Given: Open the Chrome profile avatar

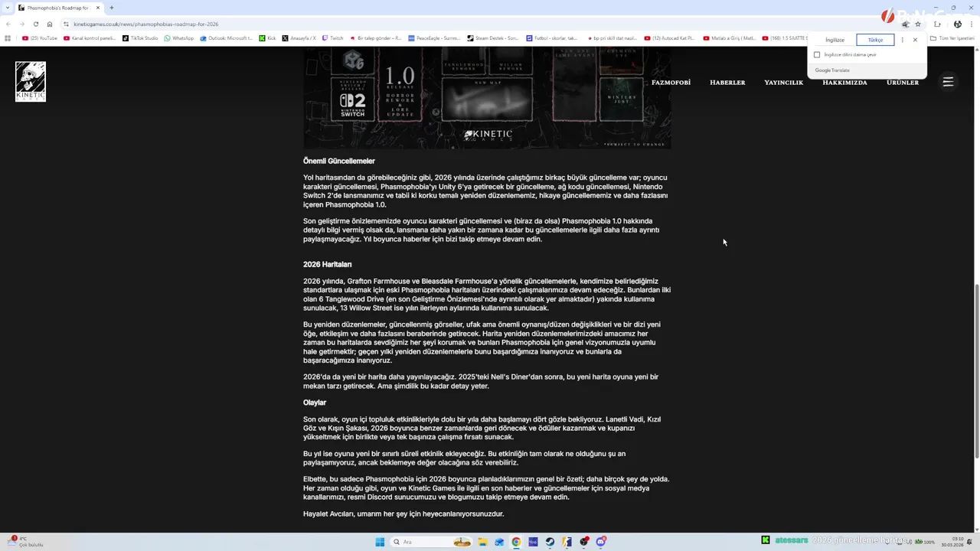Looking at the screenshot, I should [957, 24].
